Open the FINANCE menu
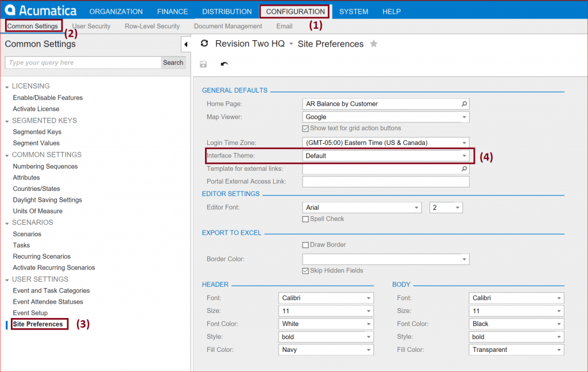This screenshot has height=372, width=588. pos(172,11)
